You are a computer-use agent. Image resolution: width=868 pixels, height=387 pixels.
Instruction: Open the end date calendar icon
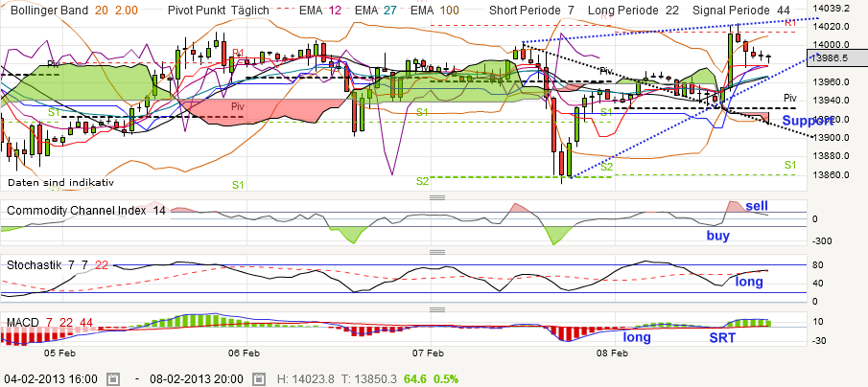tap(259, 379)
